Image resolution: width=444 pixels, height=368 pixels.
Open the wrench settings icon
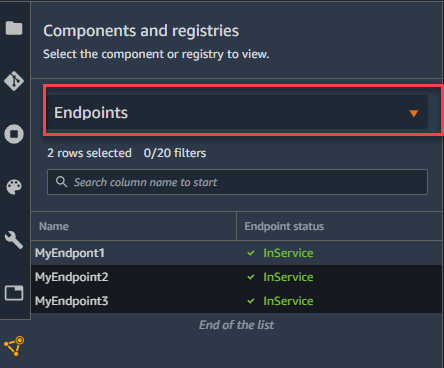click(x=14, y=240)
